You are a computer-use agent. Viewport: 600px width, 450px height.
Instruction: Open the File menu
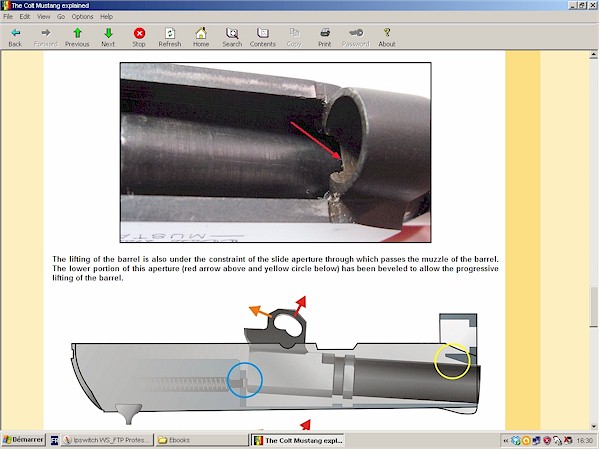8,16
